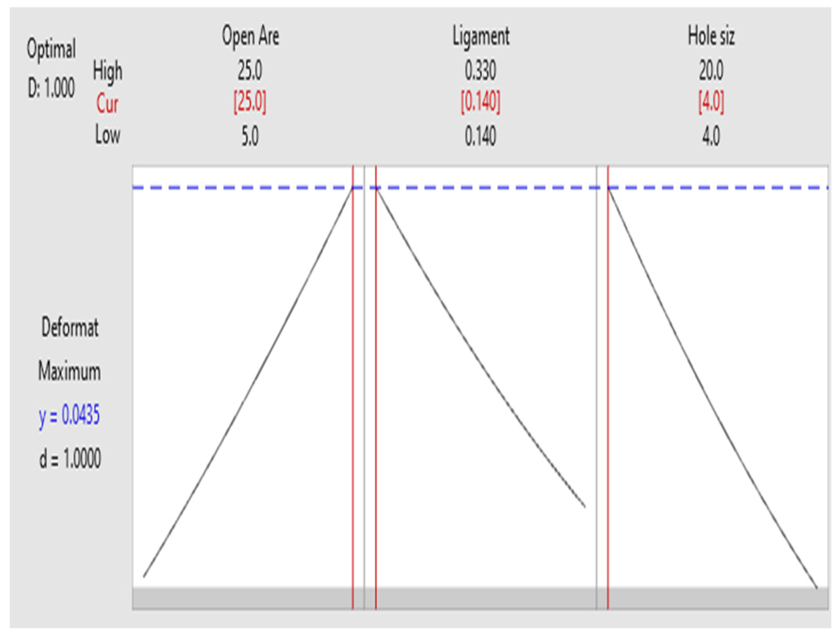Select the Hole siz column header
This screenshot has height=639, width=840.
pyautogui.click(x=711, y=36)
